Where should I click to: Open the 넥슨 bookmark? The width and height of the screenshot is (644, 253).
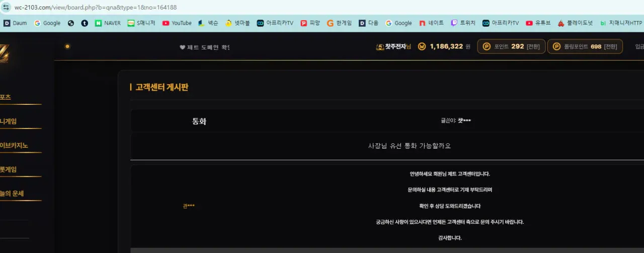tap(207, 23)
